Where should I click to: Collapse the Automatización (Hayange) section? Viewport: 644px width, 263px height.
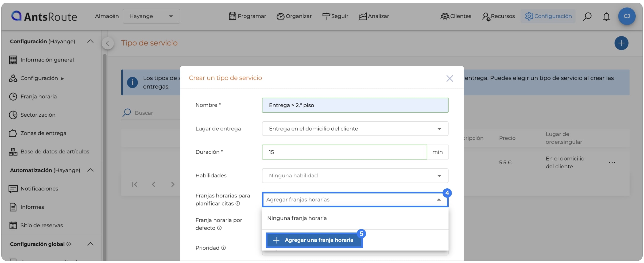90,170
